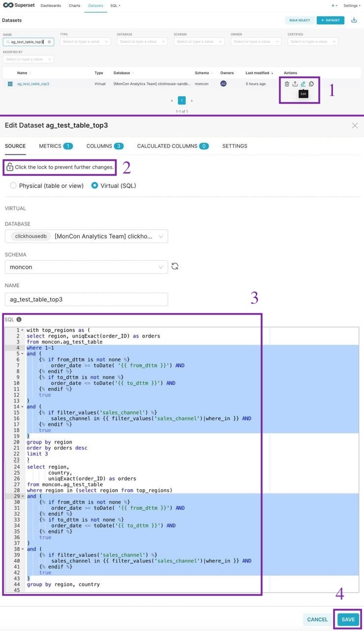364x631 pixels.
Task: Click the + DATASET button
Action: click(331, 20)
